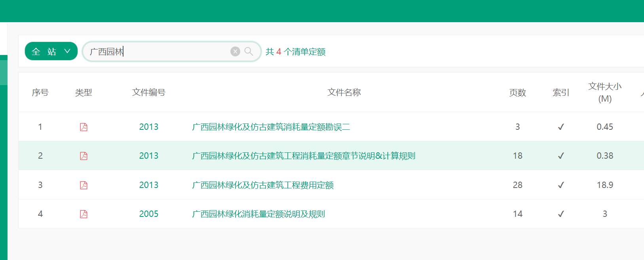Screen dimensions: 644x260
Task: Open PDF icon for row 1
Action: 84,127
